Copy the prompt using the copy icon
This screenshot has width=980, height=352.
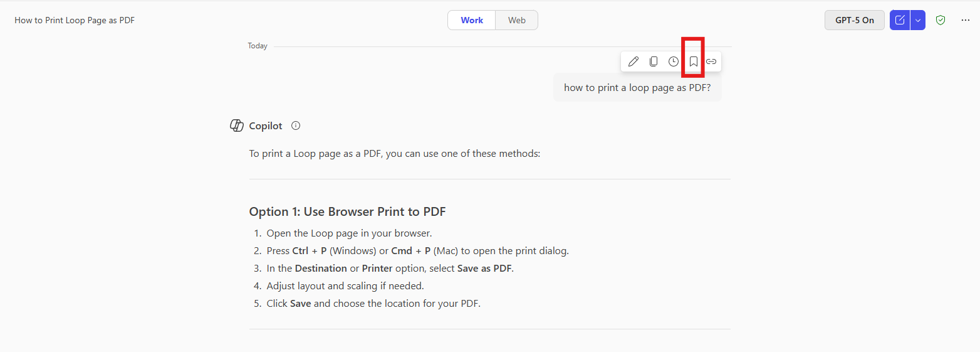pyautogui.click(x=654, y=61)
